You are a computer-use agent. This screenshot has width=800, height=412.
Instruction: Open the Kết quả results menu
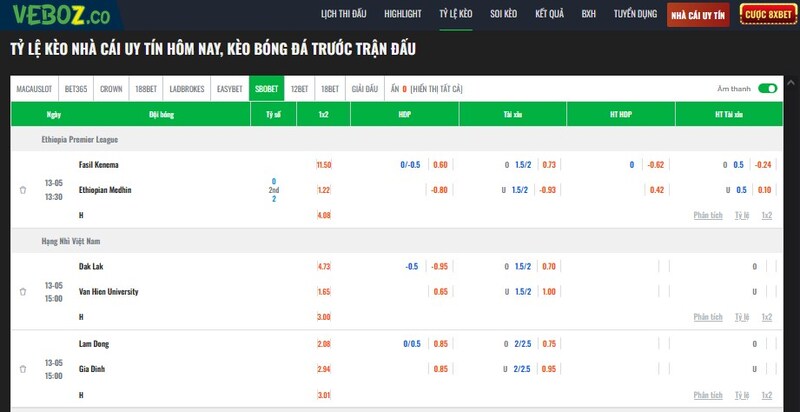pos(549,14)
